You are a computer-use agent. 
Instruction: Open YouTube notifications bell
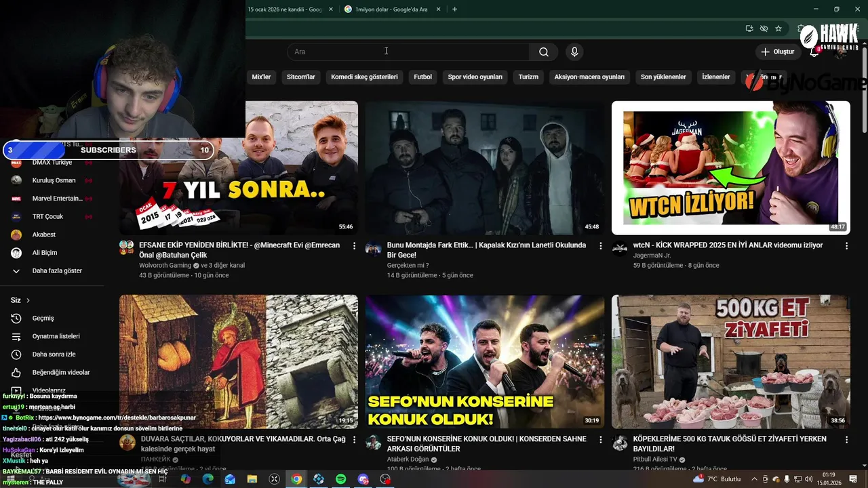pyautogui.click(x=814, y=52)
